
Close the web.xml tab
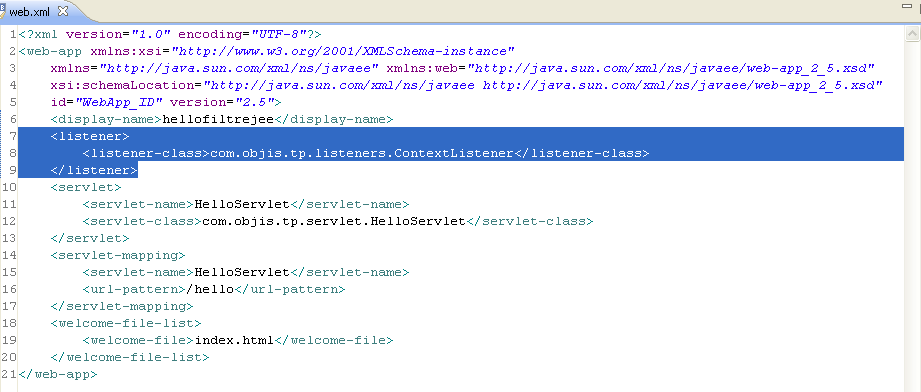tap(63, 11)
